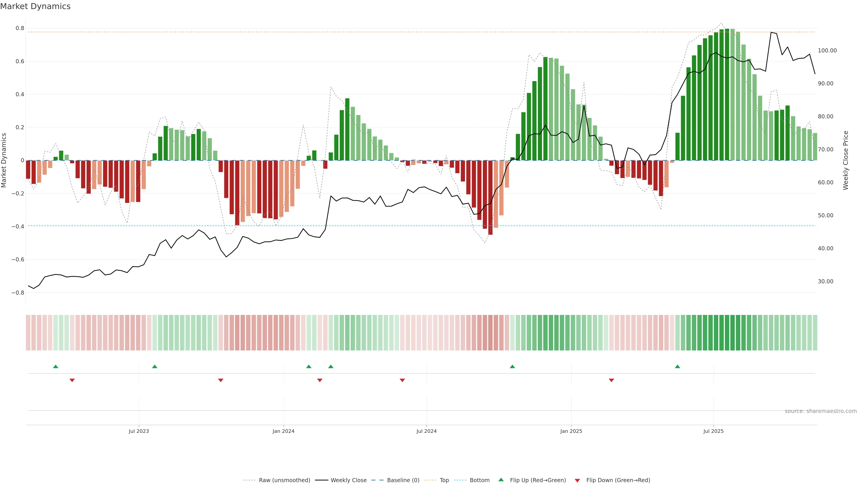Screen dimensions: 868x488
Task: Click the Flip Down legend triangle icon
Action: click(577, 480)
